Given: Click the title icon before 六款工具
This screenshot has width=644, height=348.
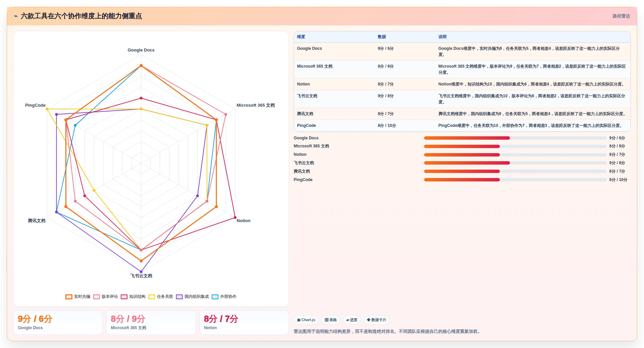Looking at the screenshot, I should pyautogui.click(x=16, y=16).
